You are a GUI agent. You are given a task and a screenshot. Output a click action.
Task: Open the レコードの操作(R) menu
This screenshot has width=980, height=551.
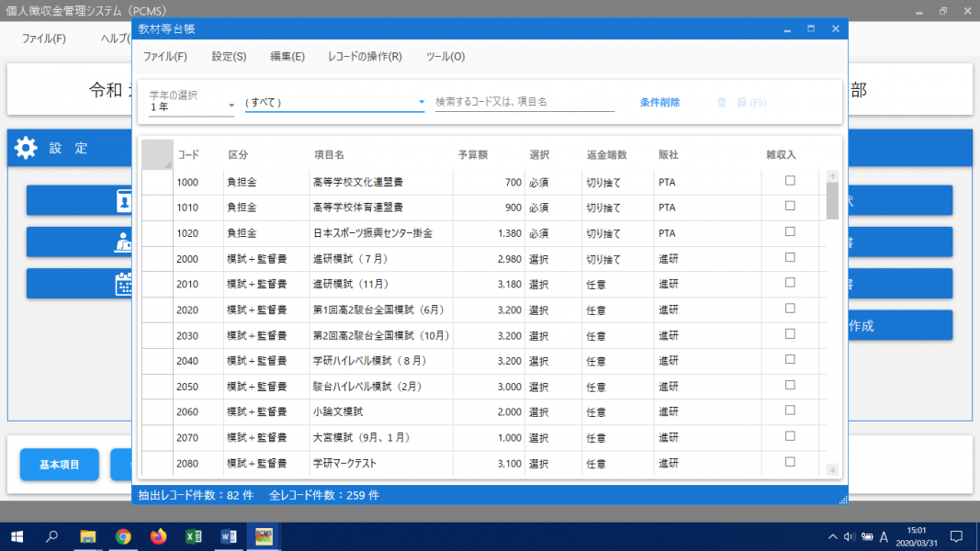(x=365, y=57)
